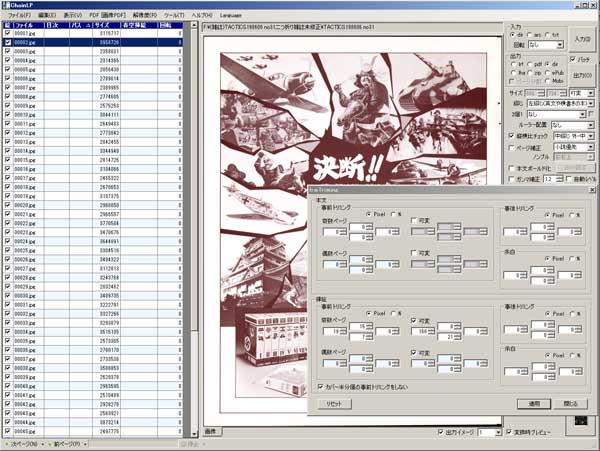Switch to the 画像 tab below preview
Screen dimensions: 600x451
[211, 431]
